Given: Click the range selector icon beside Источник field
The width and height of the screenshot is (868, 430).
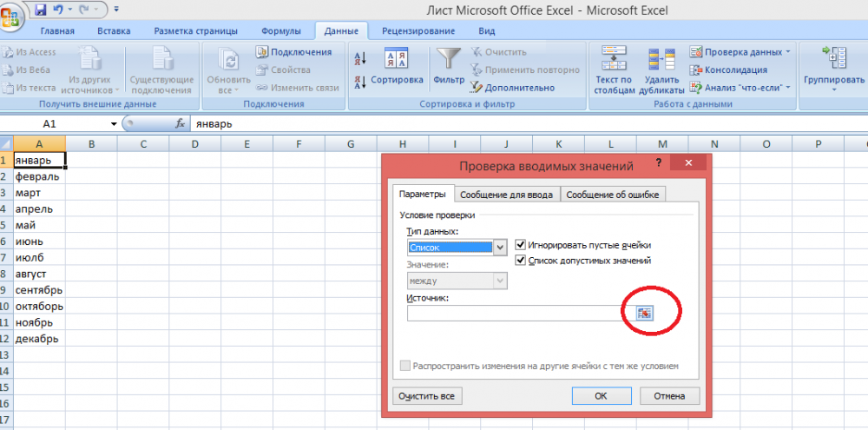Looking at the screenshot, I should [x=644, y=314].
